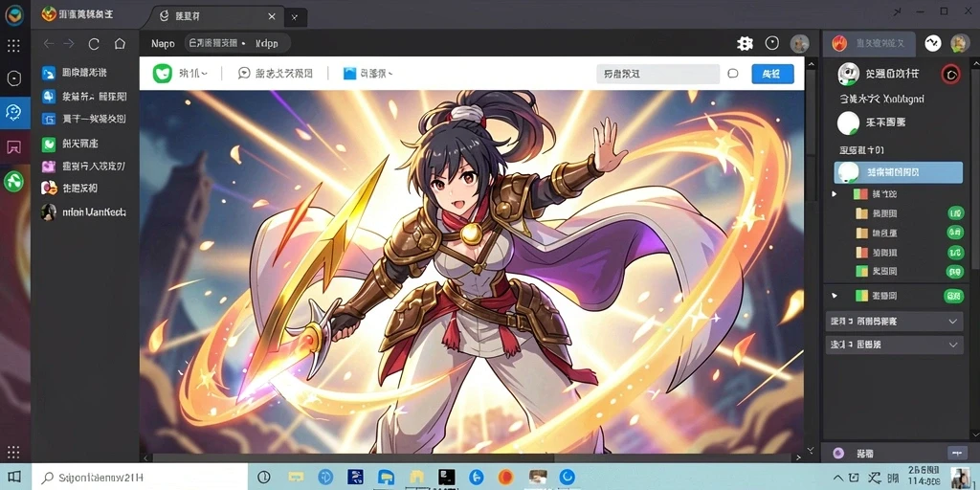The height and width of the screenshot is (490, 980).
Task: Click the speech bubble play icon in toolbar
Action: tap(244, 73)
